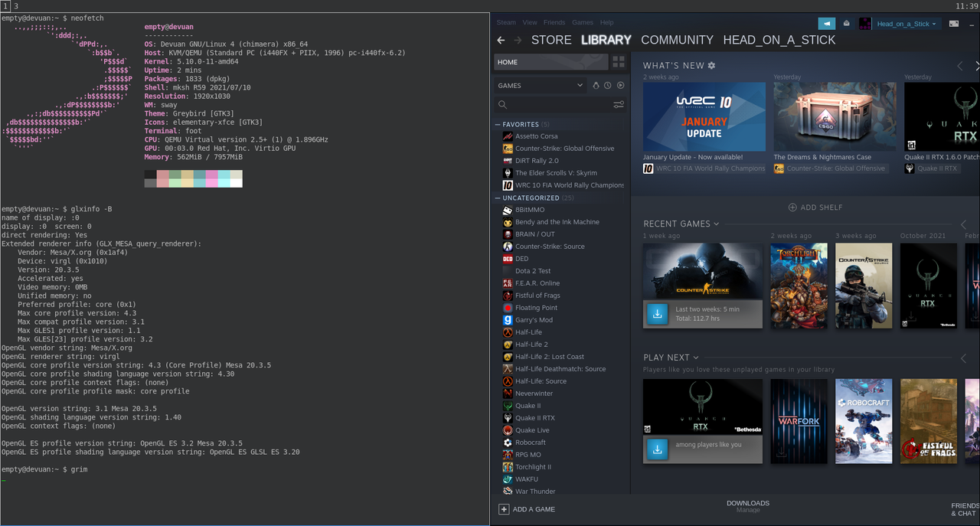Open the Friends menu
Screen dimensions: 980x526
point(554,22)
